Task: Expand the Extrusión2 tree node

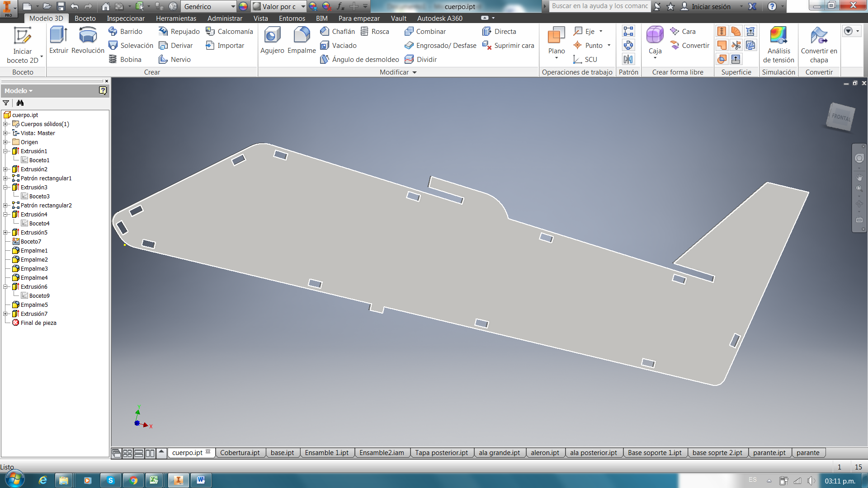Action: pyautogui.click(x=5, y=169)
